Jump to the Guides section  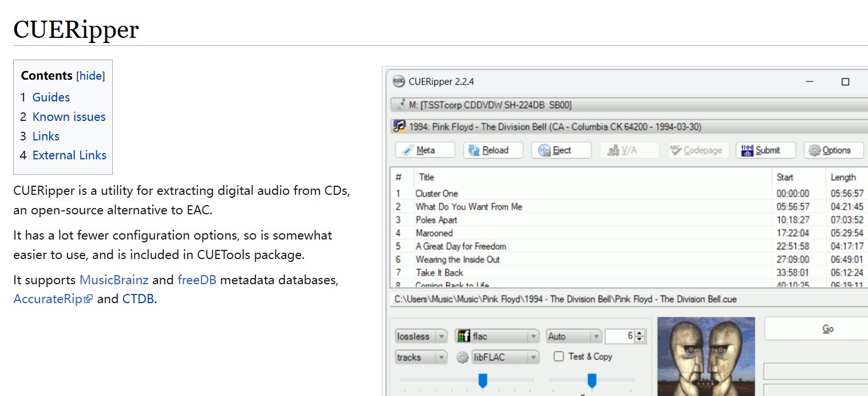tap(51, 97)
